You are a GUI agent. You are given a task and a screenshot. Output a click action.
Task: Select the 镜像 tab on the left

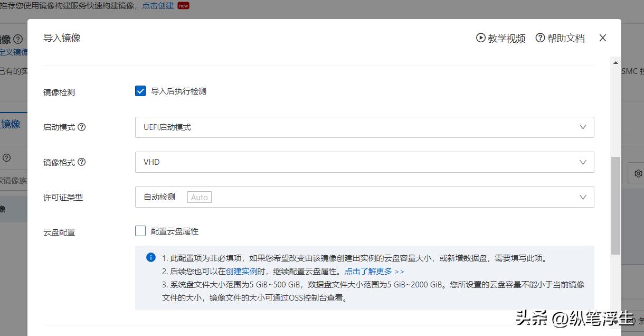point(10,124)
